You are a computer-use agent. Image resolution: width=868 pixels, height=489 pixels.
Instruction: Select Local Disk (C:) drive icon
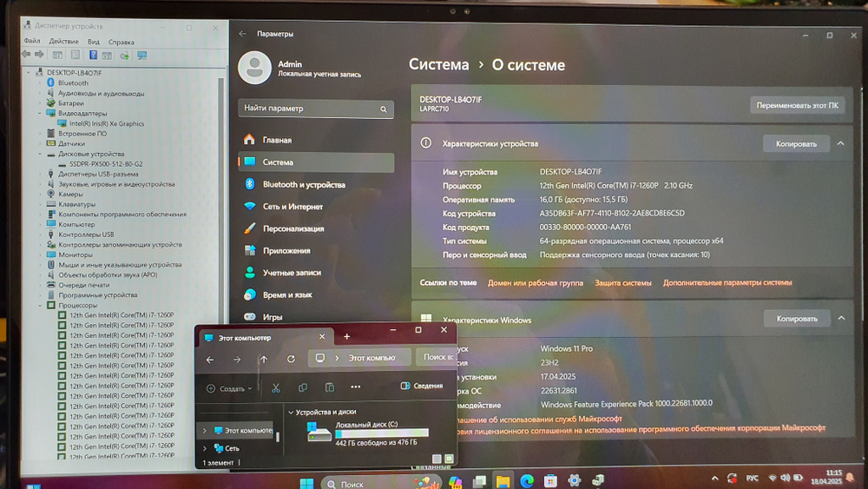[x=319, y=432]
